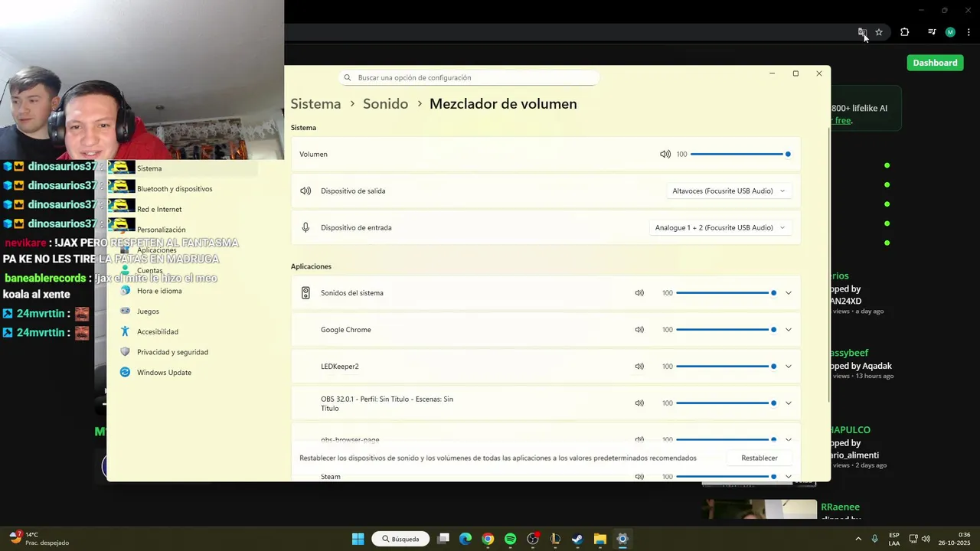Expand OBS 32.0.1 audio options

coord(789,403)
